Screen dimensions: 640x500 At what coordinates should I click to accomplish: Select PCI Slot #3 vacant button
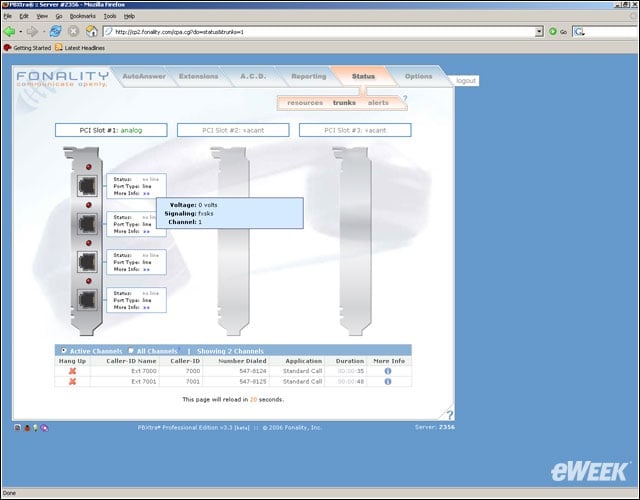coord(355,130)
